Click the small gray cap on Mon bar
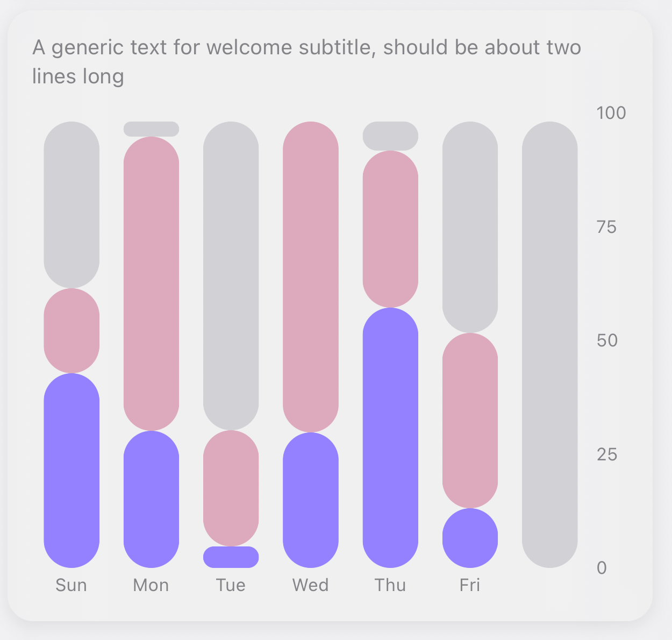 (151, 129)
